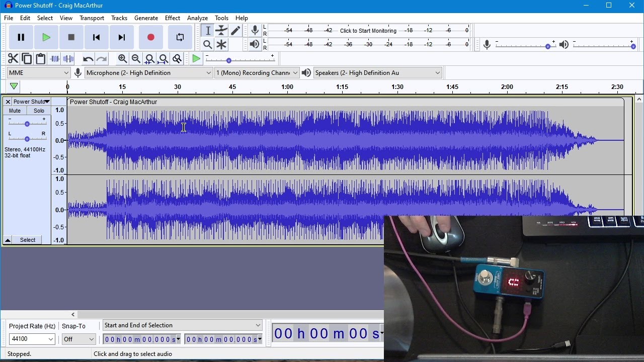Open the Power Shutoff track name menu
Screen dimensions: 644x362
[31, 102]
